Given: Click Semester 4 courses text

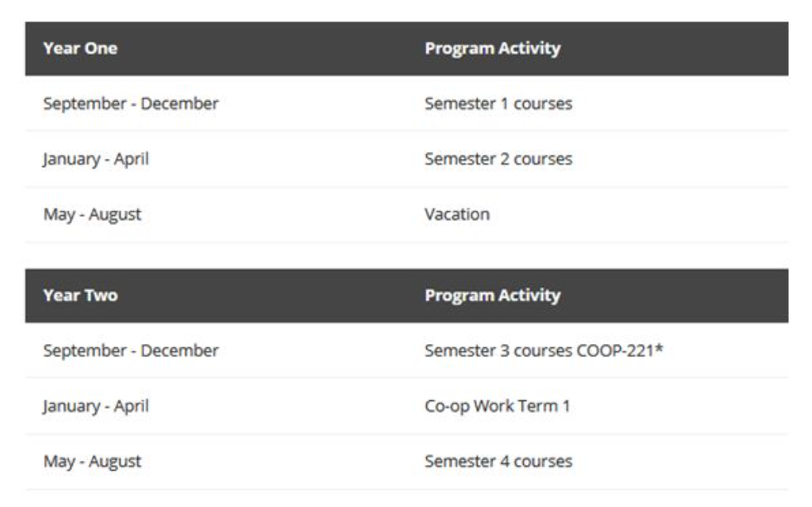Looking at the screenshot, I should tap(498, 461).
